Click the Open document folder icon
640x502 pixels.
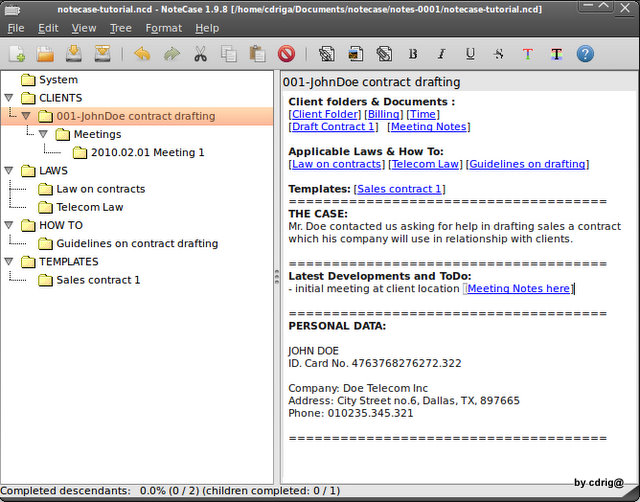pos(45,54)
